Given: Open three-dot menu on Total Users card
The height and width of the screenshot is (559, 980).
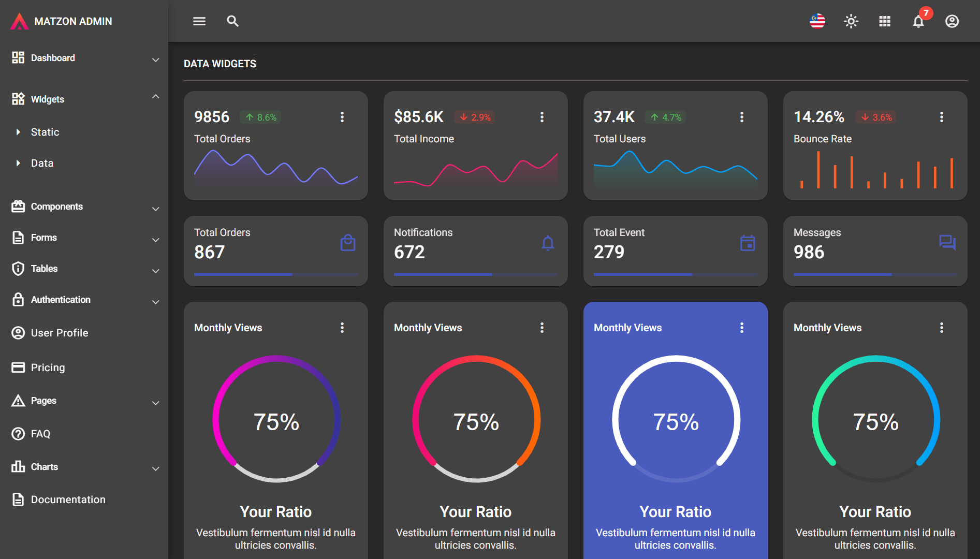Looking at the screenshot, I should tap(742, 117).
